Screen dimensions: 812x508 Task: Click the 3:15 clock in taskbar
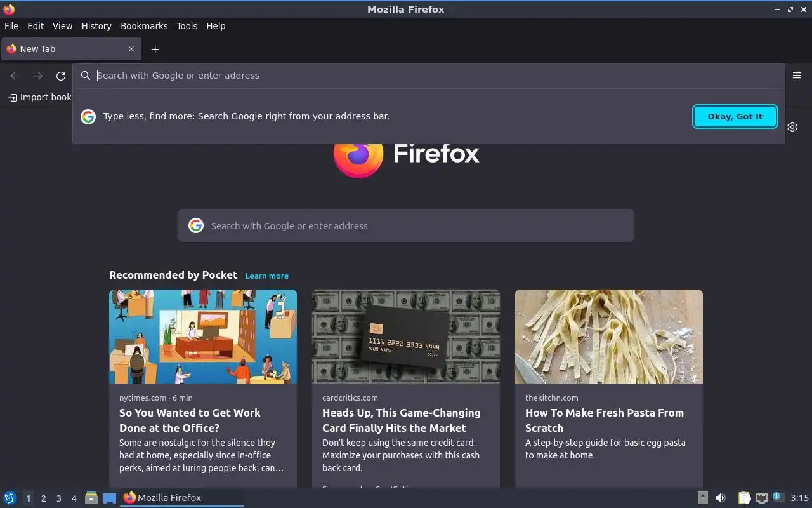[799, 498]
